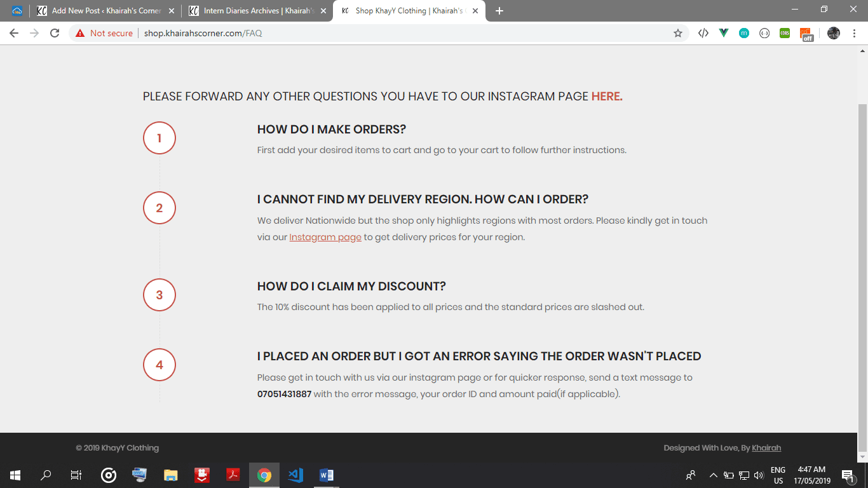
Task: Open Visual Studio Code from the taskbar
Action: (x=295, y=475)
